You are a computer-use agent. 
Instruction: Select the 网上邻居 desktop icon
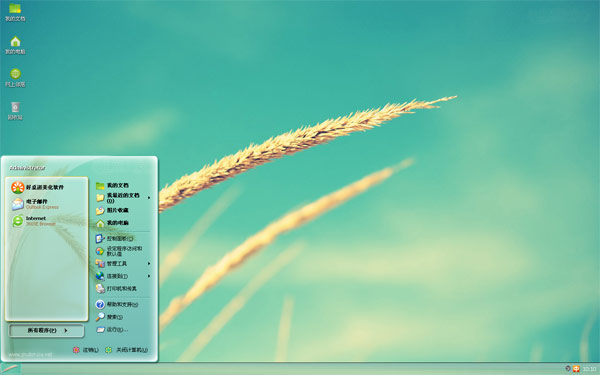tap(15, 78)
